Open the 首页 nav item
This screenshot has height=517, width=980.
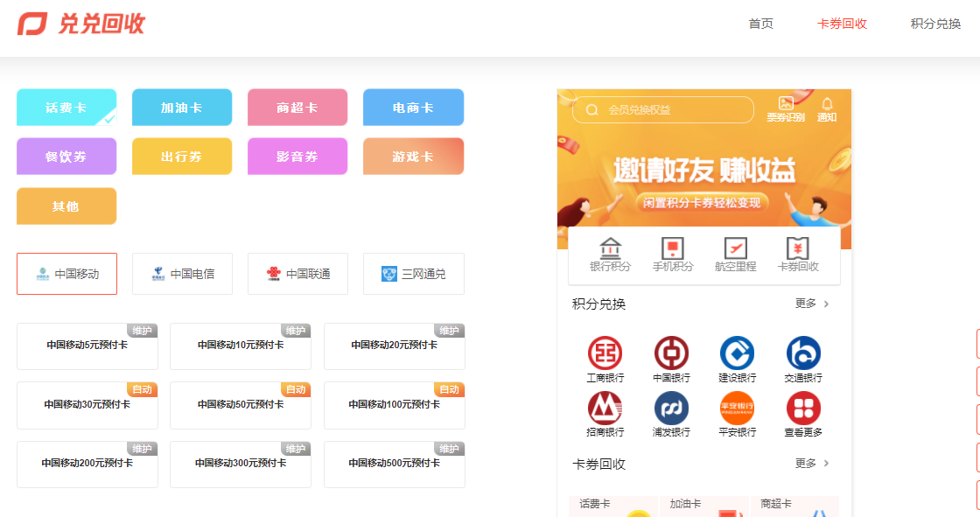[760, 24]
